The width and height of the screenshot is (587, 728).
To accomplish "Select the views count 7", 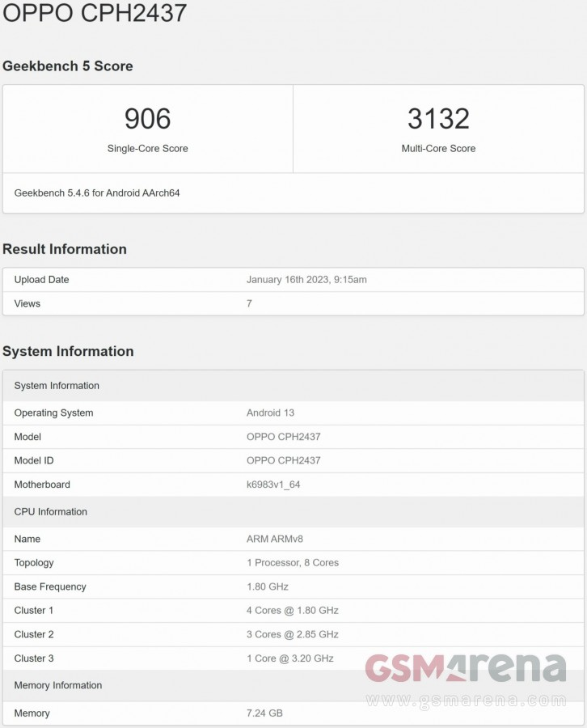I will coord(249,303).
